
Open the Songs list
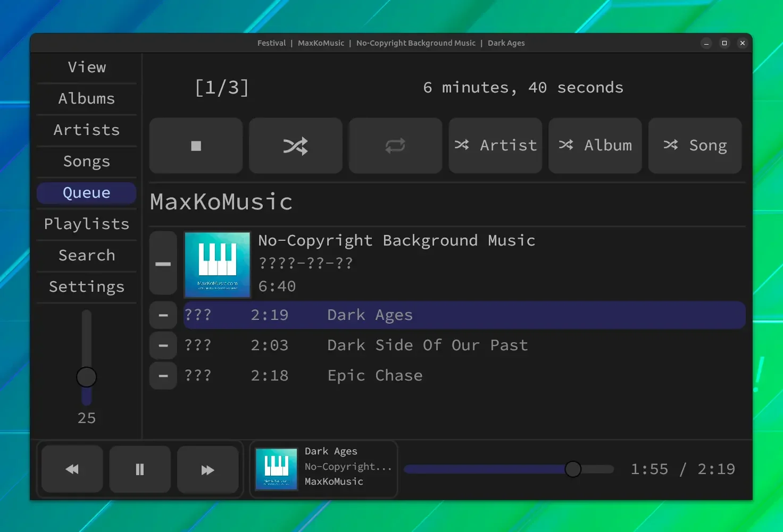(87, 162)
